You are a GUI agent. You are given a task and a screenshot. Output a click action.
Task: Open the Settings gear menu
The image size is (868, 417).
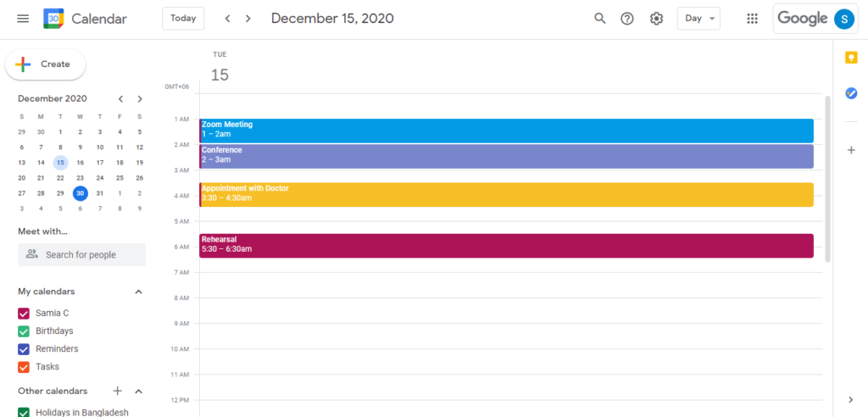(x=656, y=19)
